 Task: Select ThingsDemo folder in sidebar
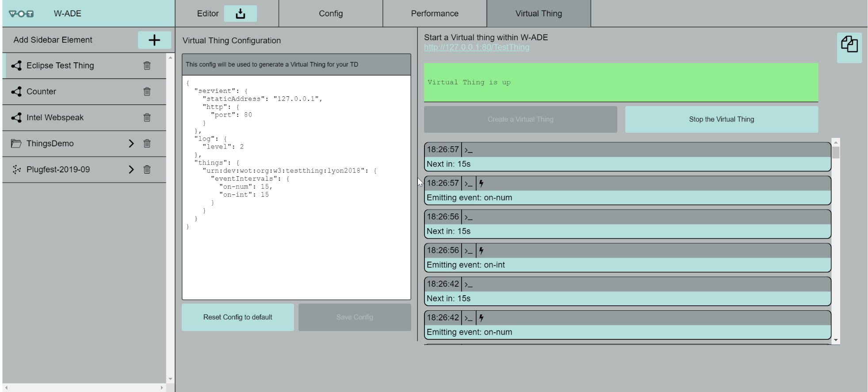click(84, 144)
